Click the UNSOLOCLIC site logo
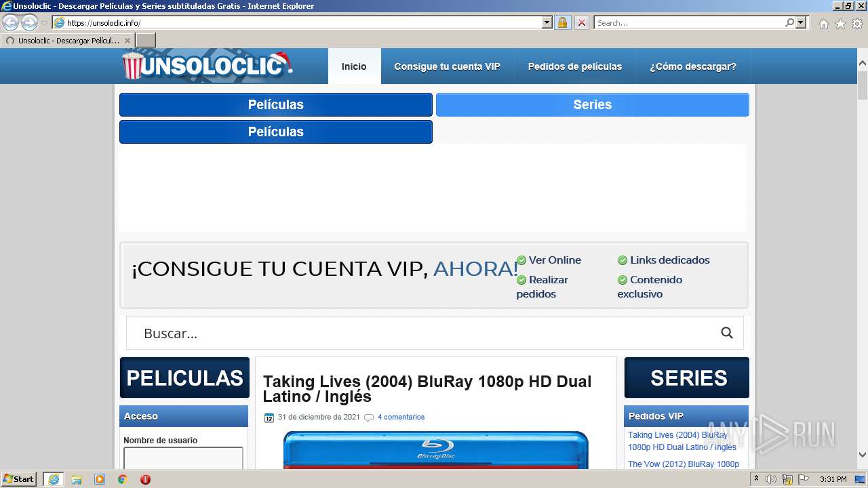Screen dimensions: 868x488 pyautogui.click(x=207, y=66)
